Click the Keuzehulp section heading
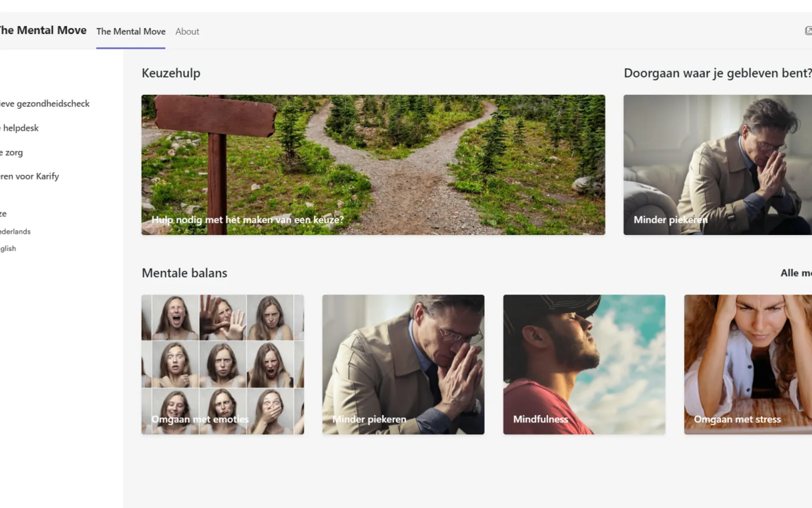 [171, 73]
